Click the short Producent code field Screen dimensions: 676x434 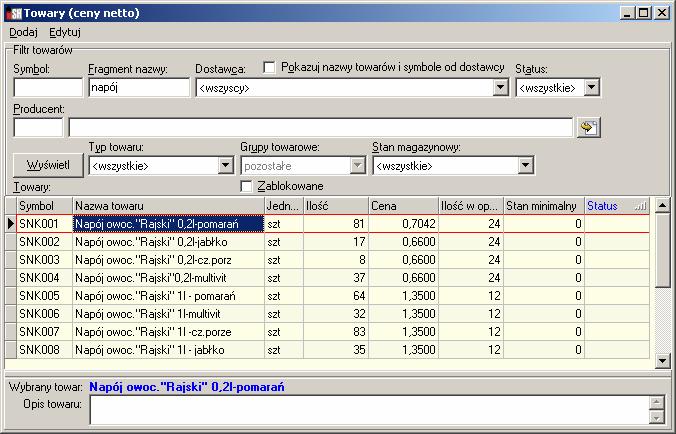coord(38,128)
